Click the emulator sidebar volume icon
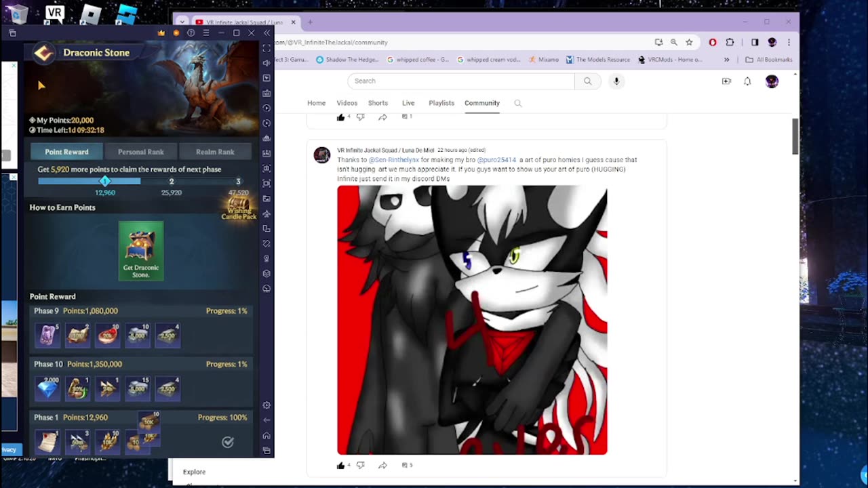 click(x=267, y=63)
